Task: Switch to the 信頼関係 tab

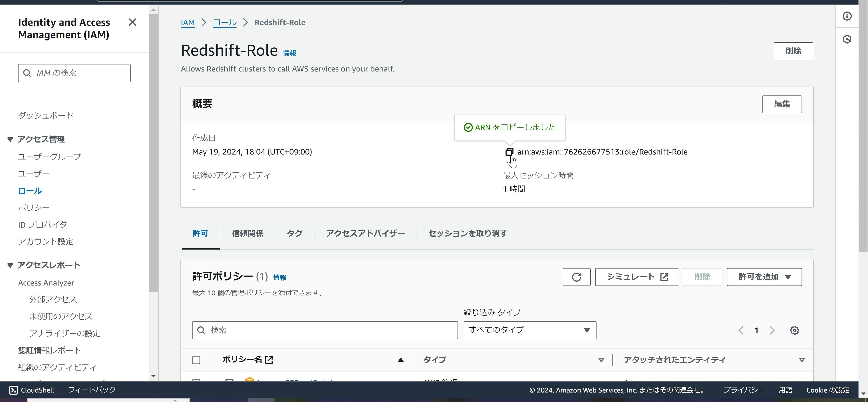Action: [247, 233]
